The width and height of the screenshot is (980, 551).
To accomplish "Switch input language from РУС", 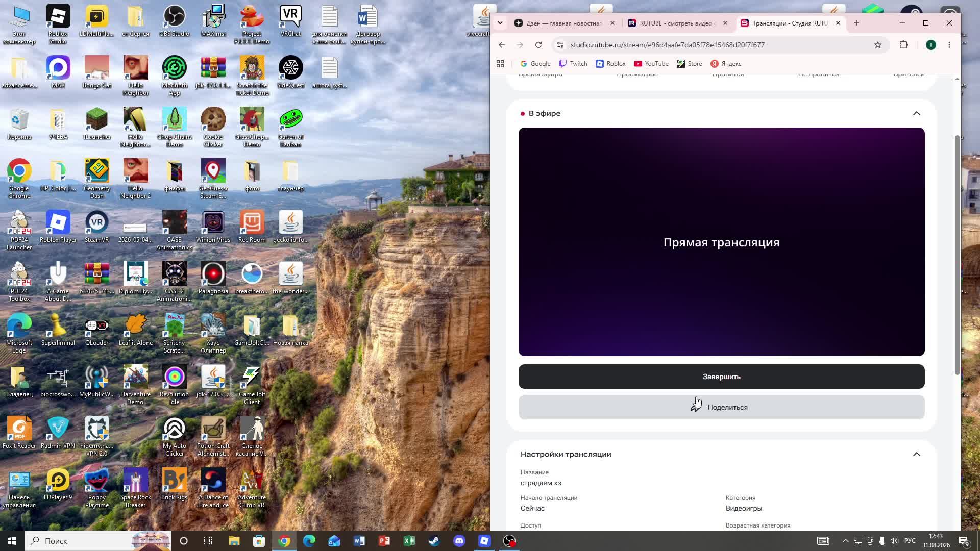I will tap(910, 541).
